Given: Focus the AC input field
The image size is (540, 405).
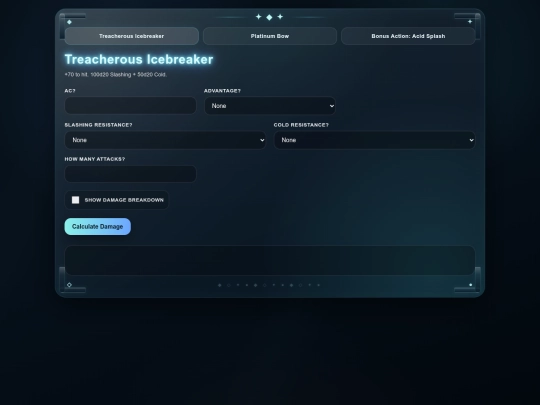Looking at the screenshot, I should click(x=131, y=105).
